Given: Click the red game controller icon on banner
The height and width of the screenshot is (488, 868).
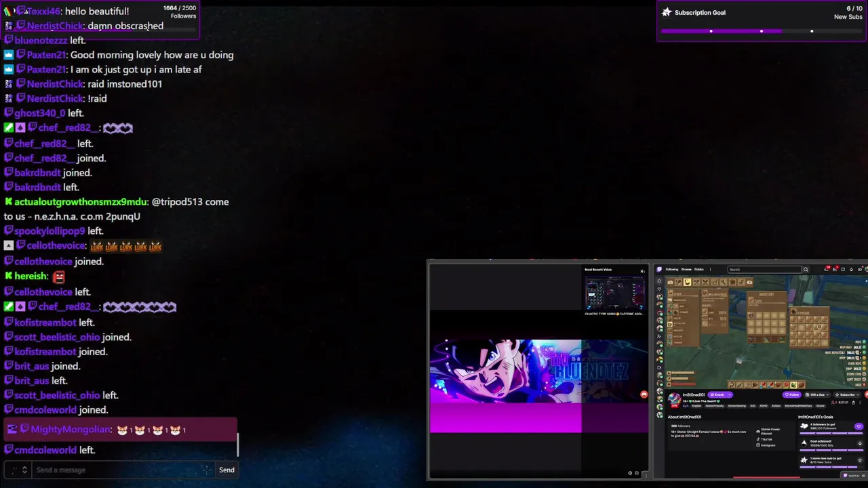Looking at the screenshot, I should point(644,394).
